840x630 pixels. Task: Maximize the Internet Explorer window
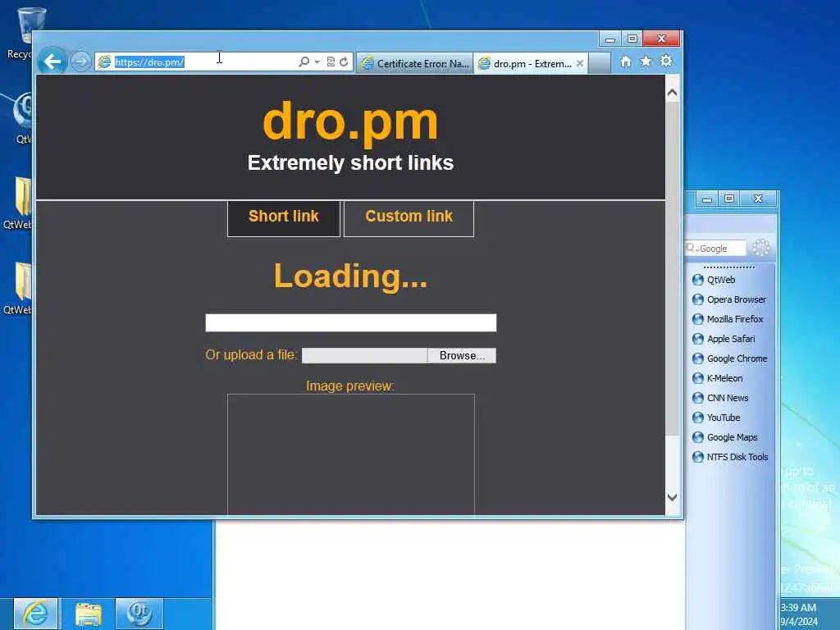pyautogui.click(x=632, y=39)
